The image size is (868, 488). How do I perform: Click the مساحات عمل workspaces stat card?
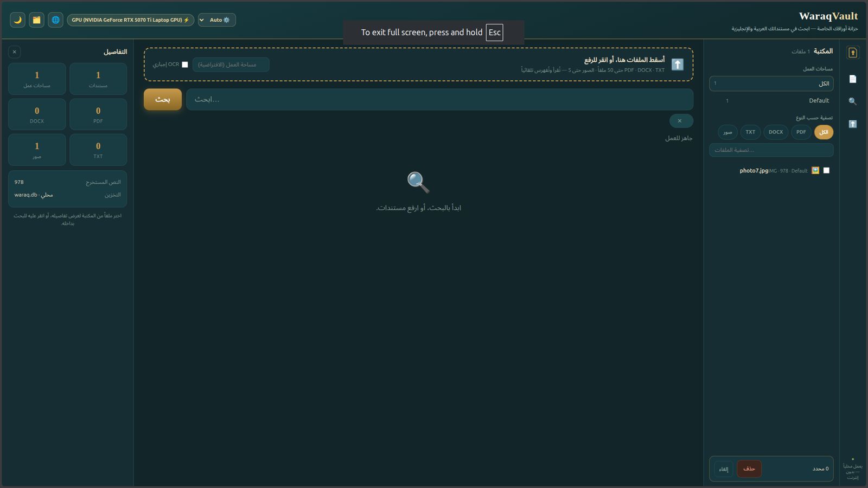37,79
